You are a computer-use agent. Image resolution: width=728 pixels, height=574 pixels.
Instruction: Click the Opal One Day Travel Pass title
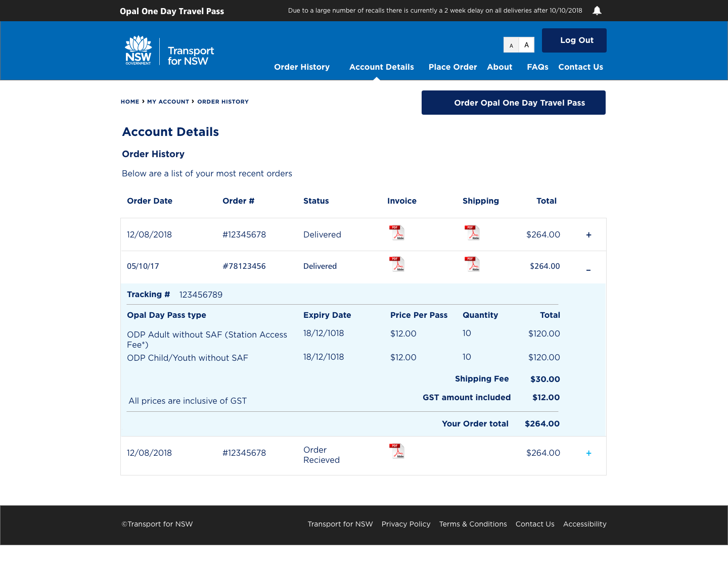pyautogui.click(x=172, y=11)
